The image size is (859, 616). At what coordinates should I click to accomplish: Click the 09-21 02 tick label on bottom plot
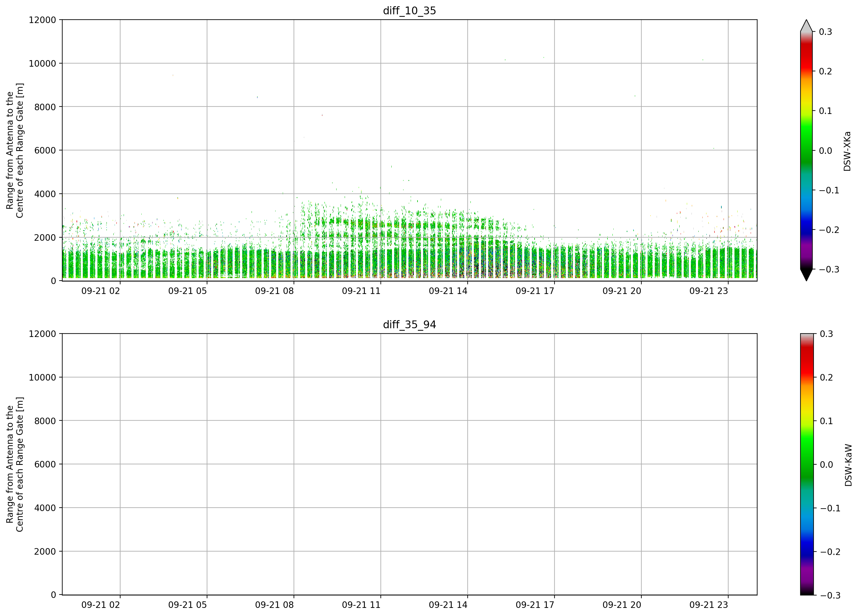pyautogui.click(x=101, y=605)
